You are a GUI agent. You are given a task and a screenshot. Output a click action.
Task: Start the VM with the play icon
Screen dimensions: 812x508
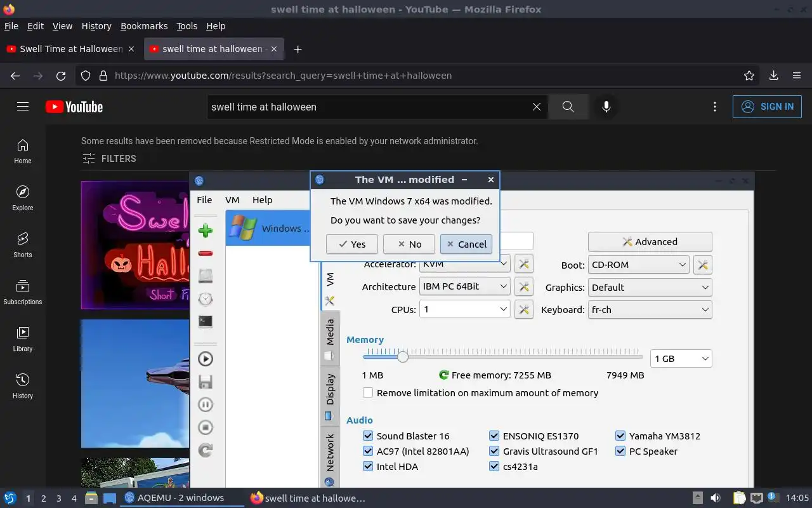[x=205, y=359]
